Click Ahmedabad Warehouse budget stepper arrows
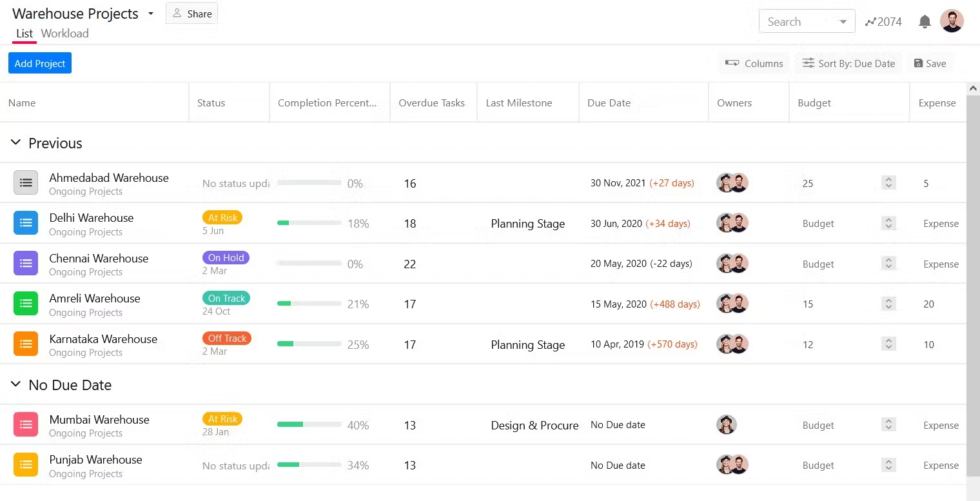The height and width of the screenshot is (501, 980). tap(888, 183)
